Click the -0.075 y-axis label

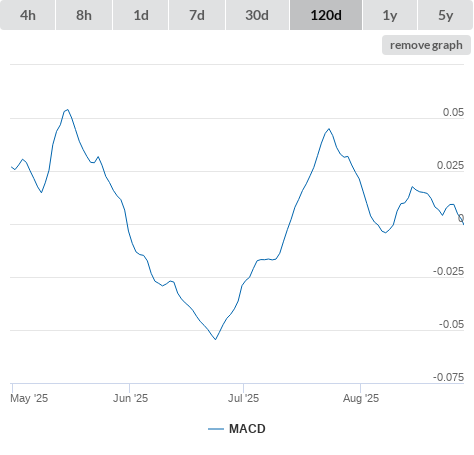[448, 377]
